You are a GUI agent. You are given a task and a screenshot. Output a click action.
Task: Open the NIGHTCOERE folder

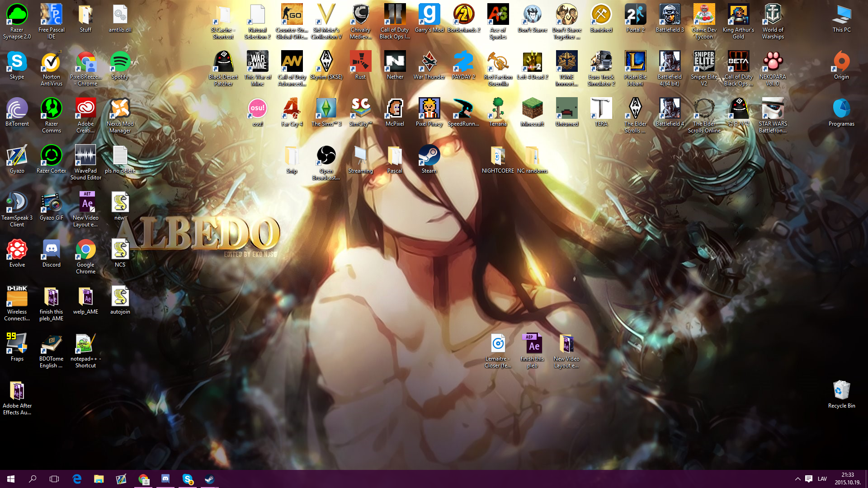pyautogui.click(x=498, y=159)
